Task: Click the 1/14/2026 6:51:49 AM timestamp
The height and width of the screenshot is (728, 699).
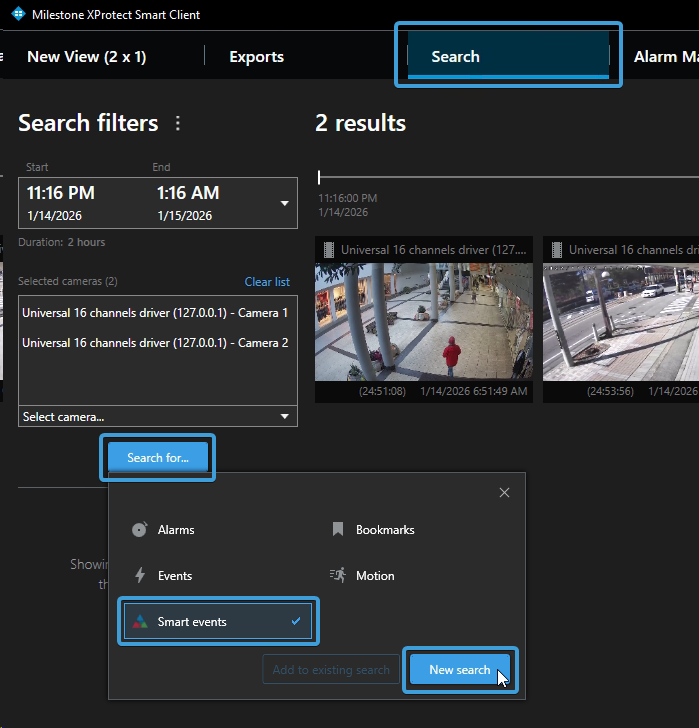Action: click(474, 391)
